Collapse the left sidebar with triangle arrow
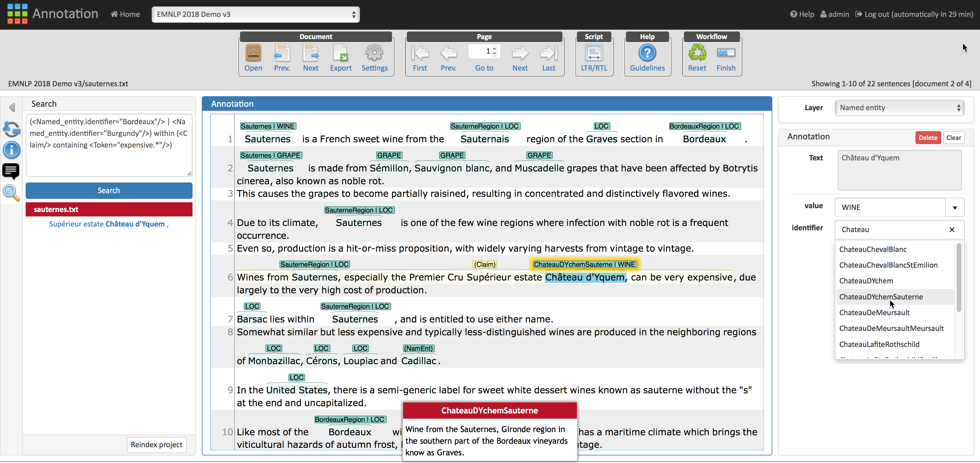This screenshot has height=463, width=980. point(12,107)
